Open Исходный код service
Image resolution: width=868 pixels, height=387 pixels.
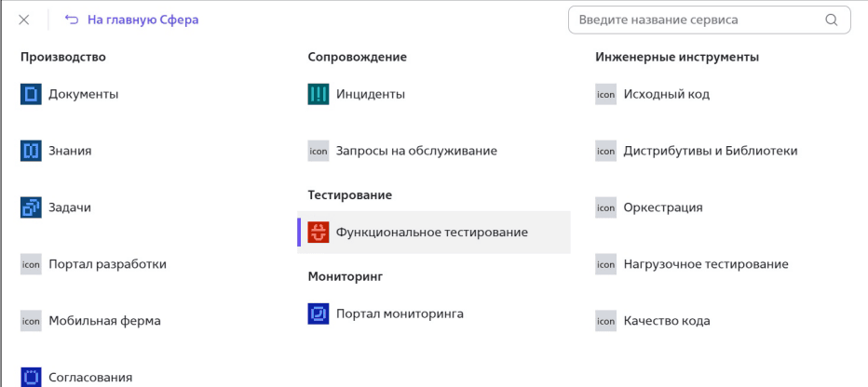pos(666,94)
